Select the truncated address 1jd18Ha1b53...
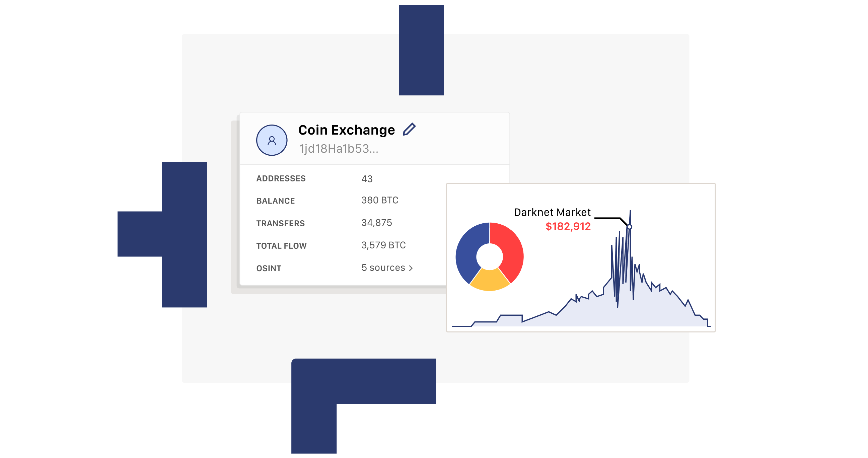 click(339, 149)
